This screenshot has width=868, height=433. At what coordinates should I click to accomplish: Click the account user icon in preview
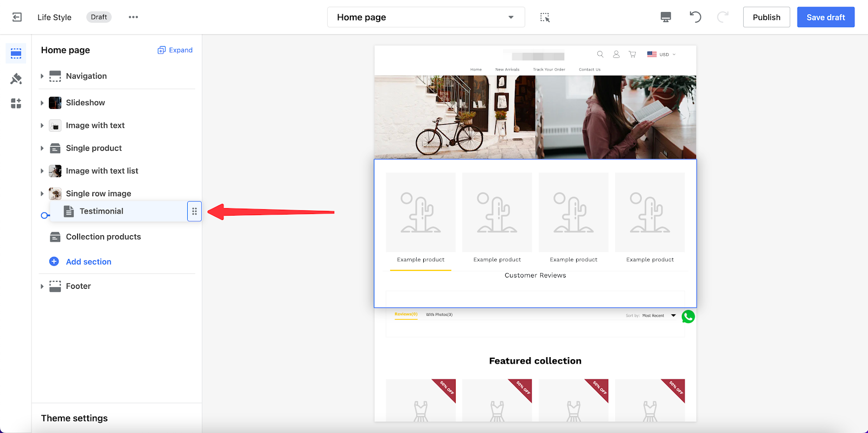tap(616, 54)
